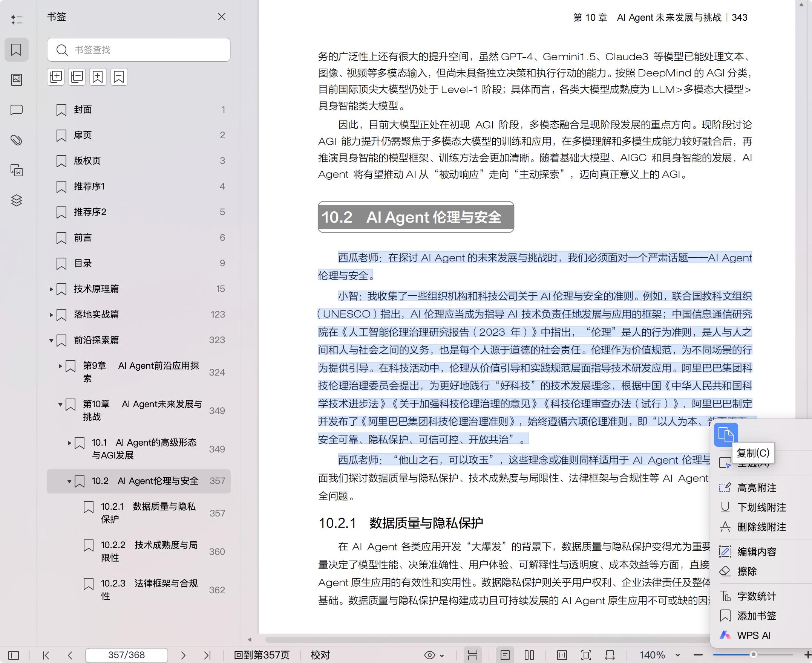Screen dimensions: 812x663
Task: Expand 第9章 AI Agent前沿应用探索 bookmark
Action: [60, 366]
